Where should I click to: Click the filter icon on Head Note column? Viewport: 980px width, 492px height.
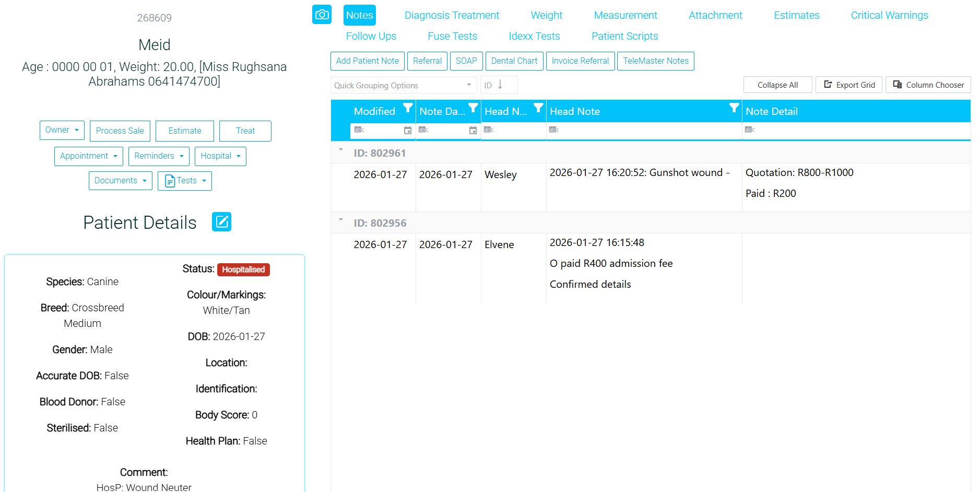pos(734,108)
